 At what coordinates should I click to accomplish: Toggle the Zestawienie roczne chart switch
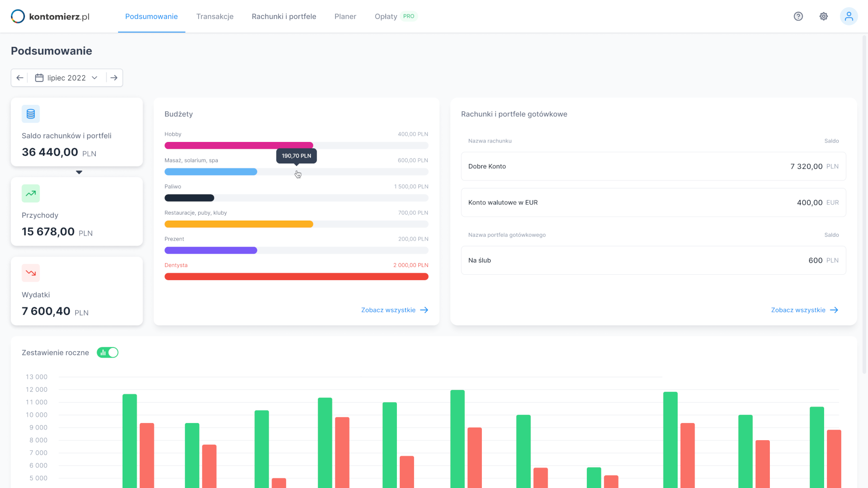(x=107, y=352)
